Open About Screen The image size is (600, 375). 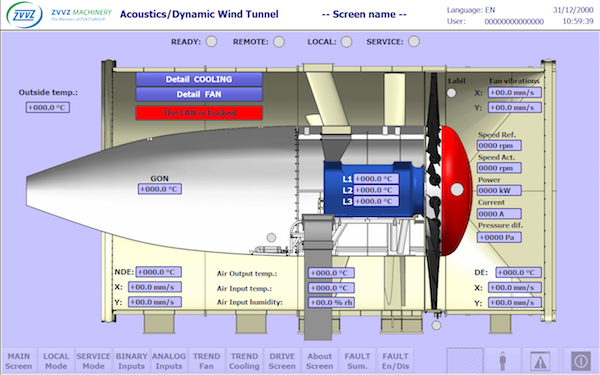[x=320, y=361]
